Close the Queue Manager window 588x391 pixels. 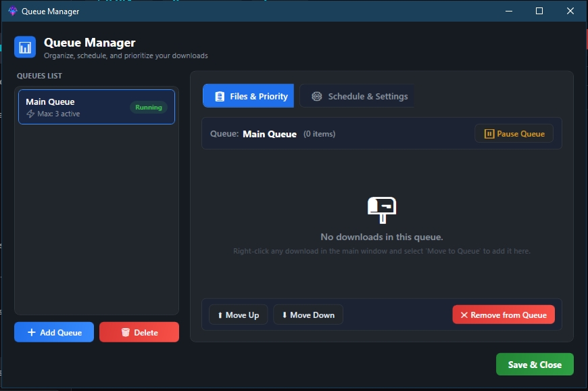tap(570, 11)
